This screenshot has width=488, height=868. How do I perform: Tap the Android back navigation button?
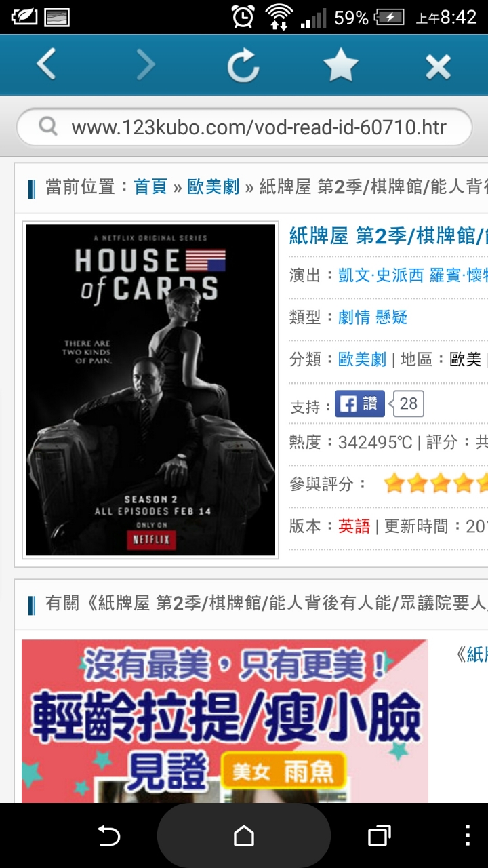pyautogui.click(x=108, y=835)
